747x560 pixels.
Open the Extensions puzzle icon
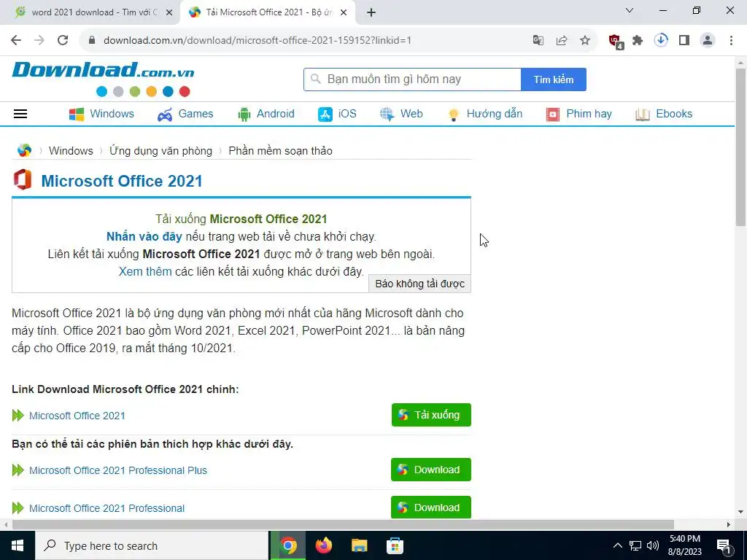638,40
